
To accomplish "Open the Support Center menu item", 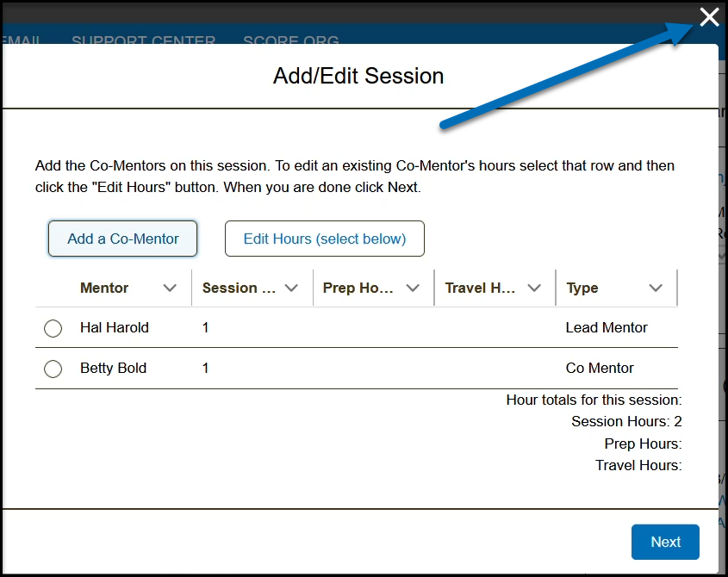I will pyautogui.click(x=143, y=40).
